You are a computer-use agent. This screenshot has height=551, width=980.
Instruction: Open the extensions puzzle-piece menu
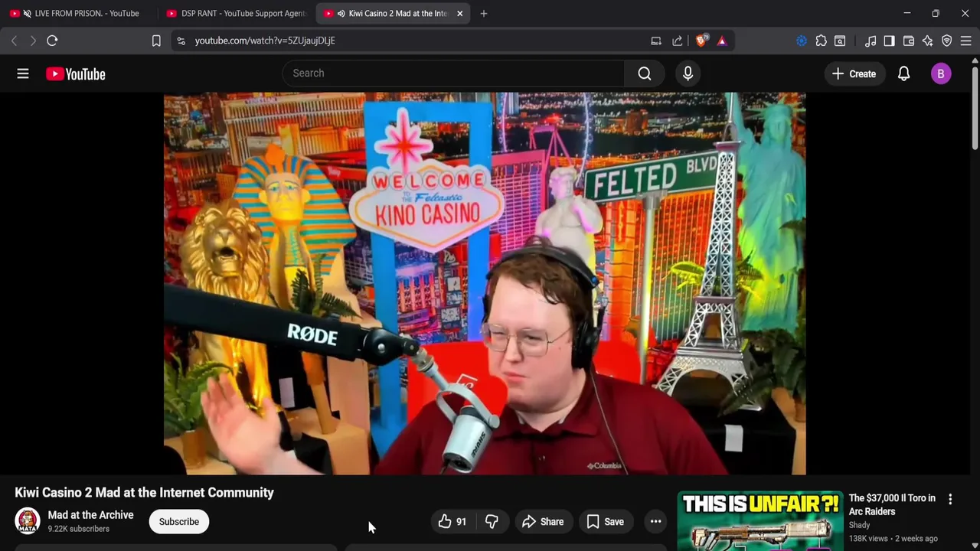[x=821, y=41]
